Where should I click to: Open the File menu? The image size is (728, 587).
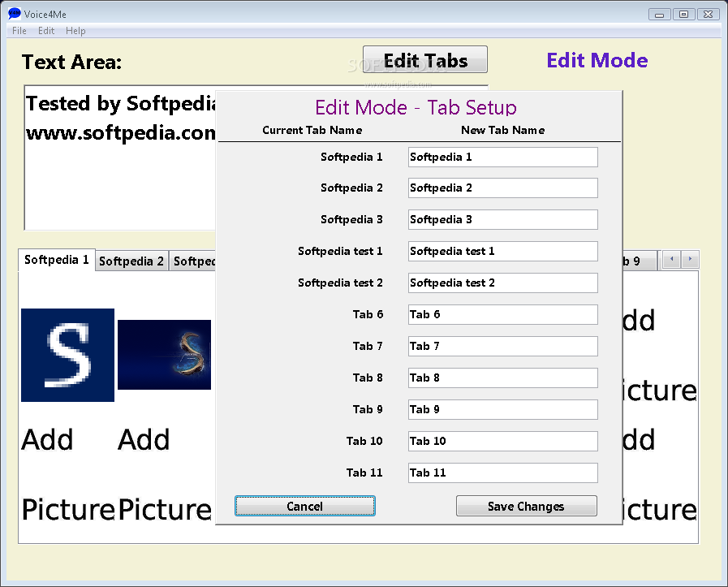(x=19, y=31)
